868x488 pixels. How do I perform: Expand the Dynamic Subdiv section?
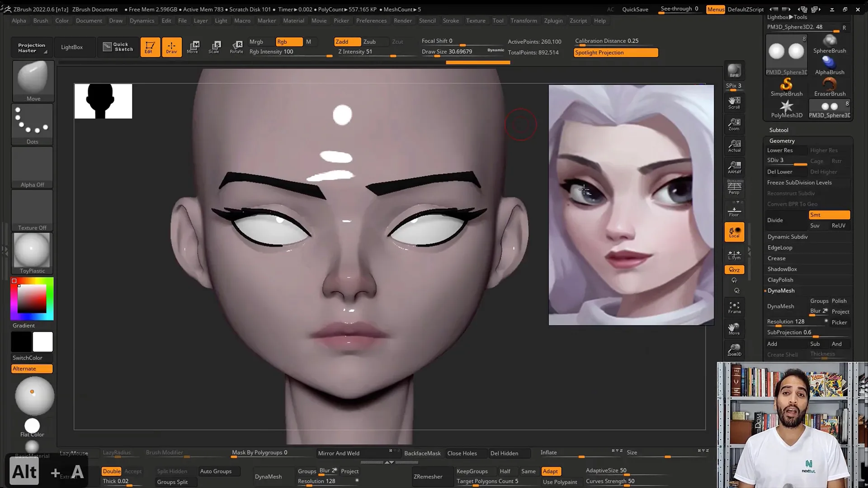[x=788, y=237]
